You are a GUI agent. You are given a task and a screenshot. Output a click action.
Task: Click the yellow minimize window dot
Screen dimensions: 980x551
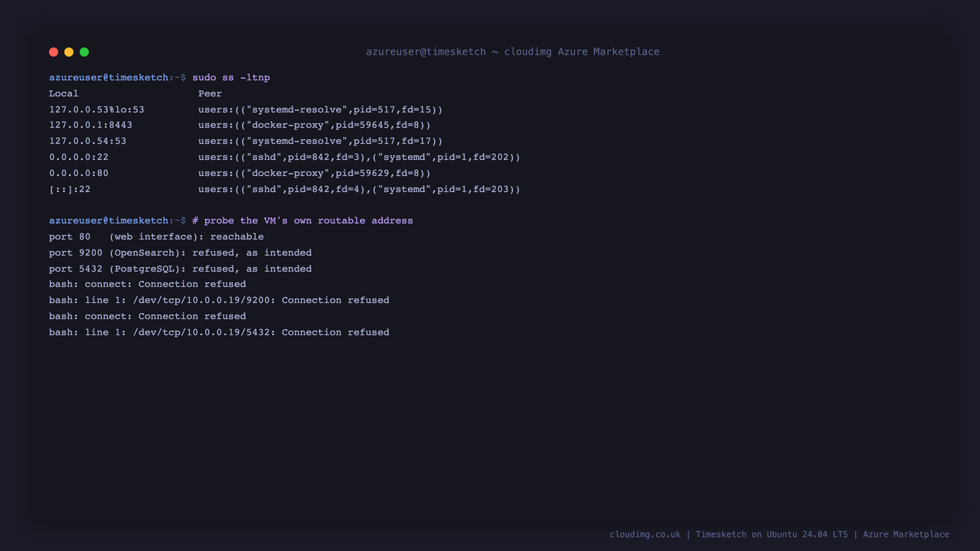click(x=69, y=52)
